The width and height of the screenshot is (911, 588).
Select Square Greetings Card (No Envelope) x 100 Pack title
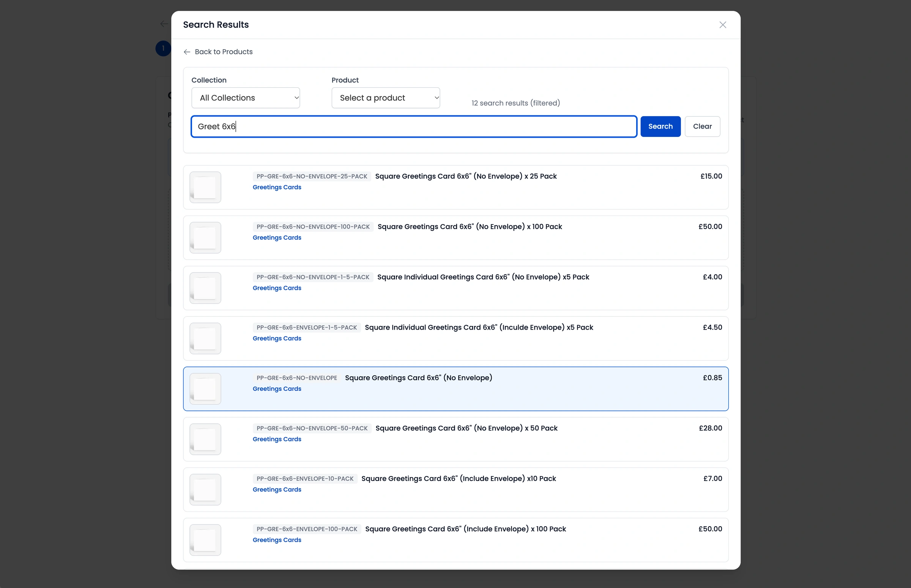coord(470,226)
